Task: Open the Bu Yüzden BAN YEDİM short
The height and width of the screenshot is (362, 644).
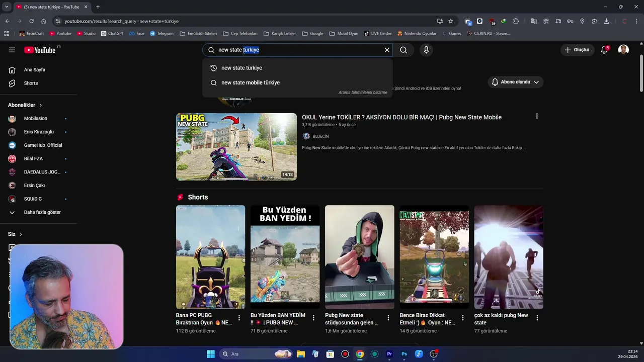Action: tap(285, 257)
